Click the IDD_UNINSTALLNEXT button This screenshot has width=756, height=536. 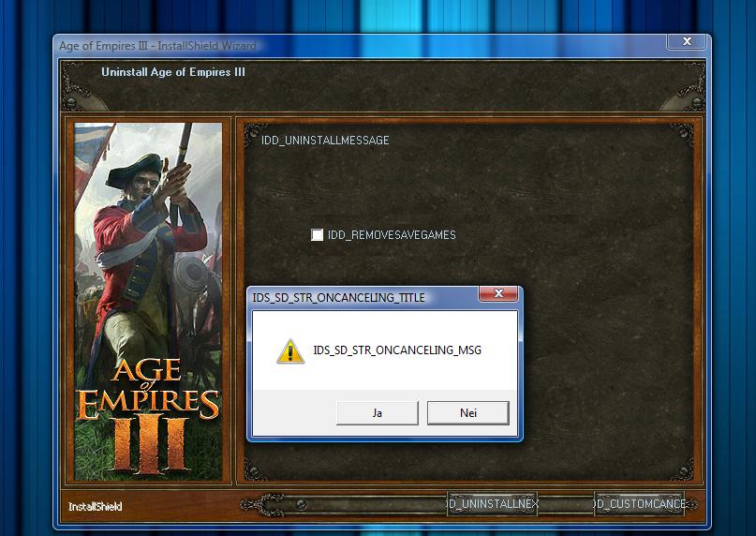pos(492,504)
